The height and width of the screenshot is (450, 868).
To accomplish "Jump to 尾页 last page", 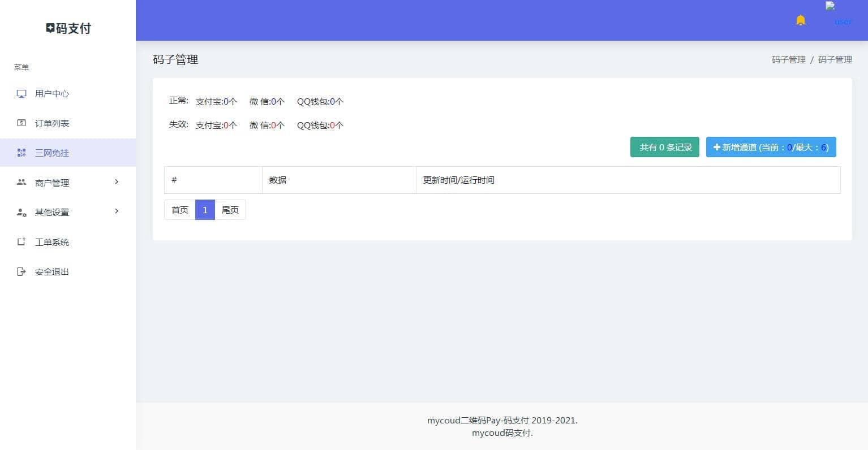I will tap(230, 210).
